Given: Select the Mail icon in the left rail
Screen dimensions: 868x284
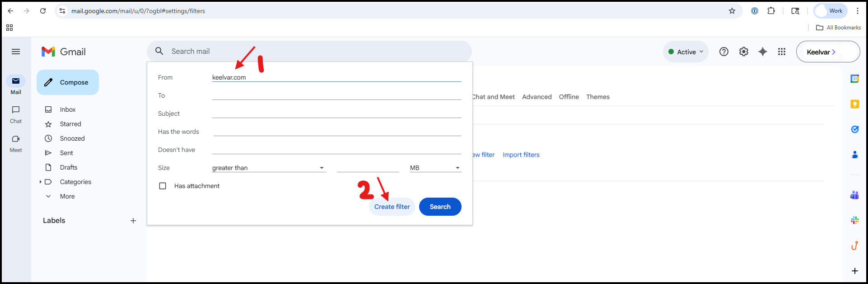Looking at the screenshot, I should pos(16,81).
